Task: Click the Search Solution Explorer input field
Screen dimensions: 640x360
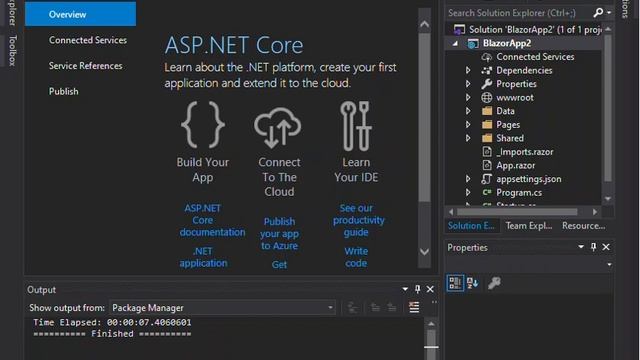Action: pos(518,13)
